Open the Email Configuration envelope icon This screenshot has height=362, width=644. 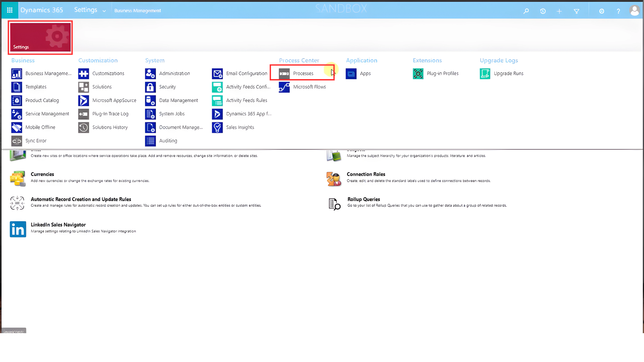point(217,73)
